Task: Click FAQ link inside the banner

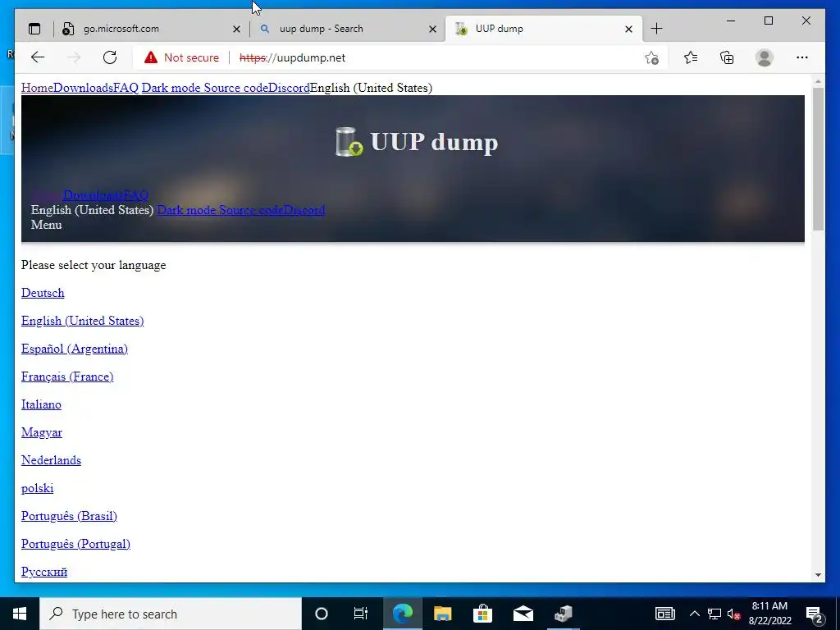Action: tap(135, 195)
